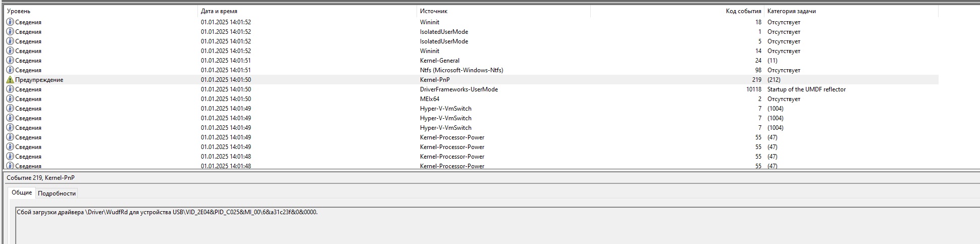The height and width of the screenshot is (244, 980).
Task: Click Startup of the UMDF reflector category
Action: pyautogui.click(x=807, y=89)
